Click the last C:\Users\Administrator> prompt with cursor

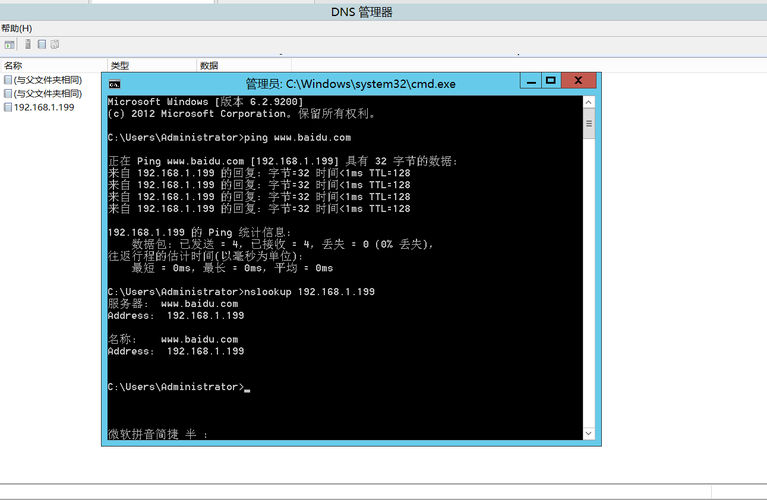(x=179, y=387)
